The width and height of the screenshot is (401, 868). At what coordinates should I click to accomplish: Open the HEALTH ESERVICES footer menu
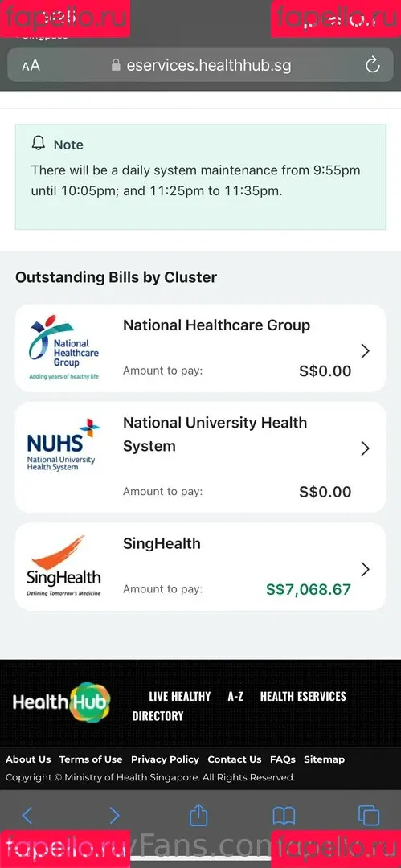(303, 696)
